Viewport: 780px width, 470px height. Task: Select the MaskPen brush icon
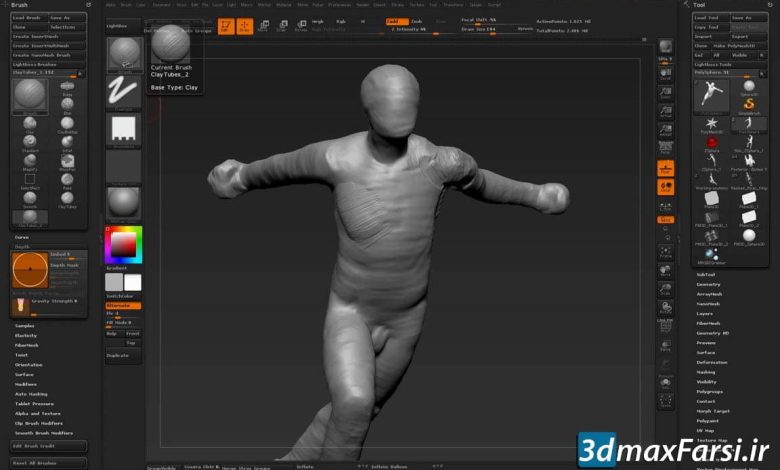click(x=67, y=160)
